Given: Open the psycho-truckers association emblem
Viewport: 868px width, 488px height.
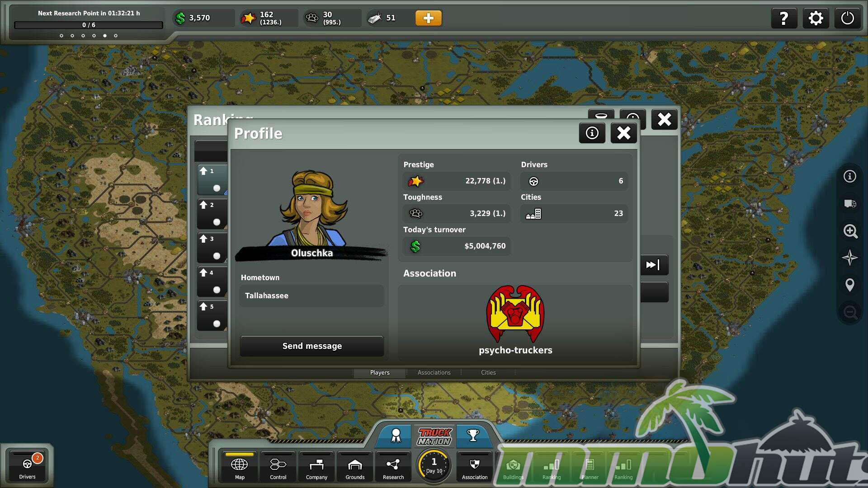Looking at the screenshot, I should [515, 314].
